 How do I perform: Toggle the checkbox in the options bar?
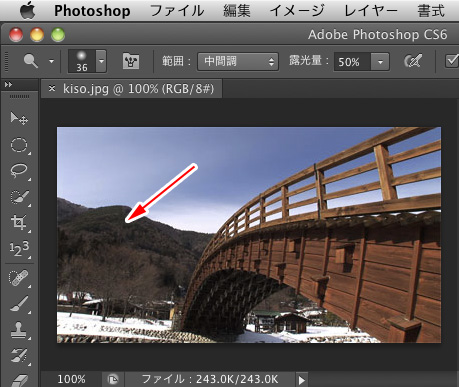tap(452, 61)
